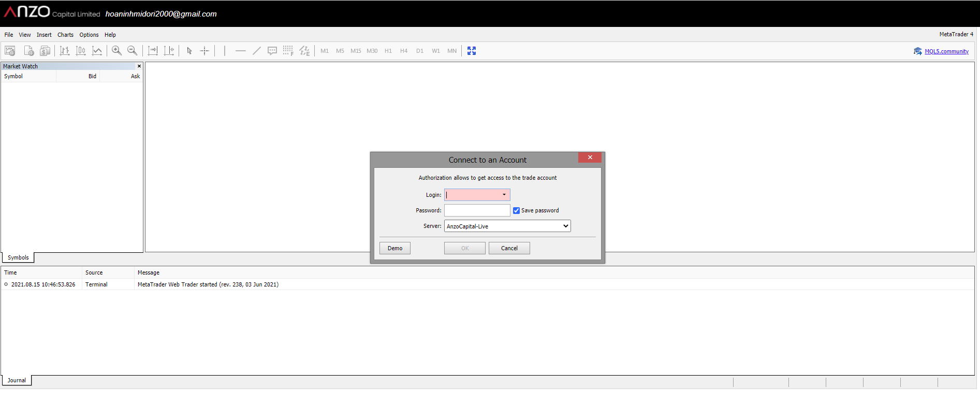980x402 pixels.
Task: Click the Cancel button in dialog
Action: coord(509,248)
